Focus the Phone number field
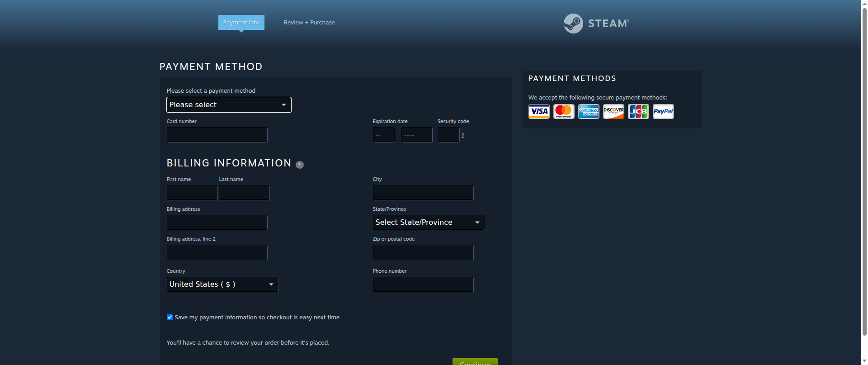 [423, 284]
